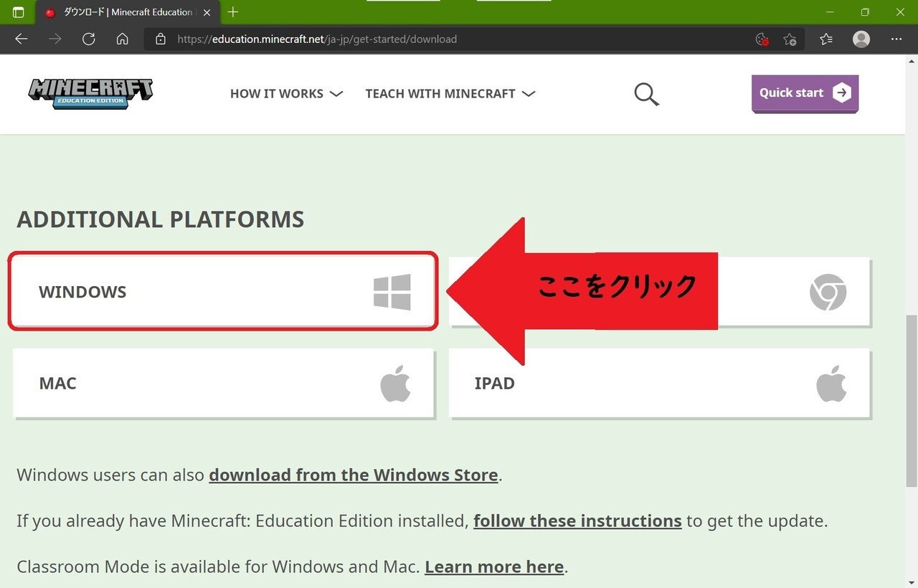Screen dimensions: 918x588
Task: Click the Windows logo on the WINDOWS card
Action: pyautogui.click(x=392, y=291)
